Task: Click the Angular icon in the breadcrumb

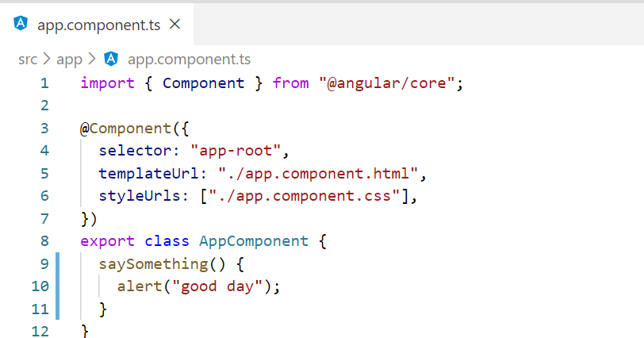Action: (x=111, y=60)
